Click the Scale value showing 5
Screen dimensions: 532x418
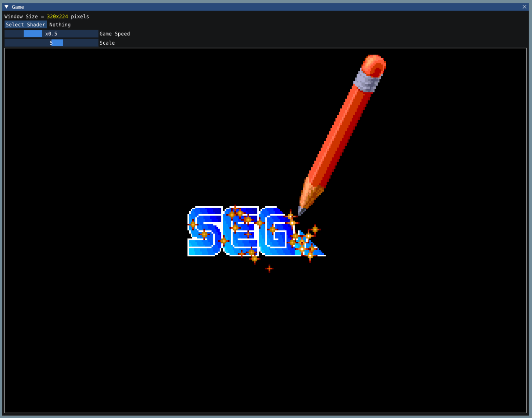point(51,42)
